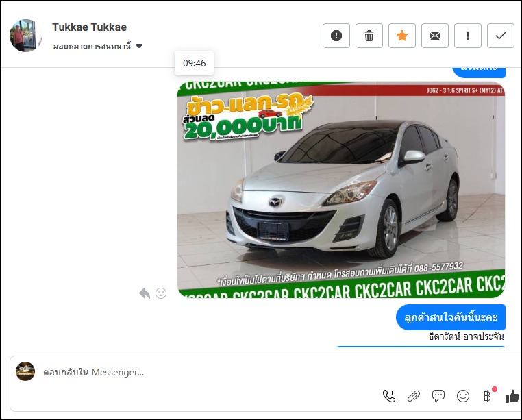Viewport: 522px width, 420px height.
Task: Start a call with the phone-plus icon
Action: pos(389,396)
